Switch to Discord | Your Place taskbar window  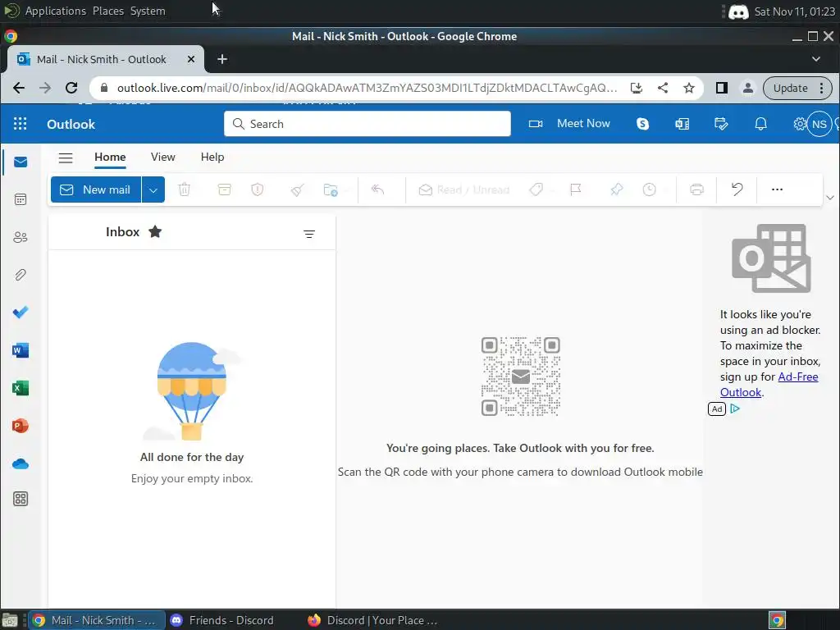click(373, 620)
